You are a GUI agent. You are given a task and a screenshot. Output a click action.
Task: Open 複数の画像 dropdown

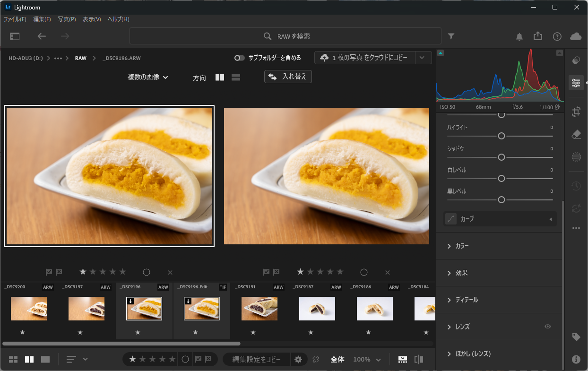[x=148, y=77]
